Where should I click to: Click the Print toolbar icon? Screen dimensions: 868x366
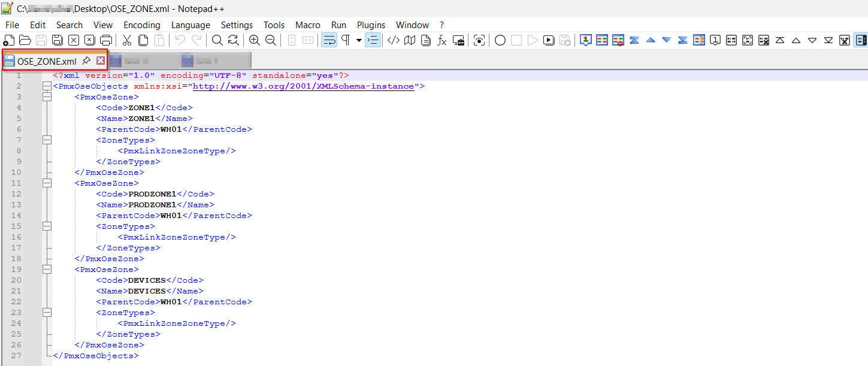pos(106,40)
